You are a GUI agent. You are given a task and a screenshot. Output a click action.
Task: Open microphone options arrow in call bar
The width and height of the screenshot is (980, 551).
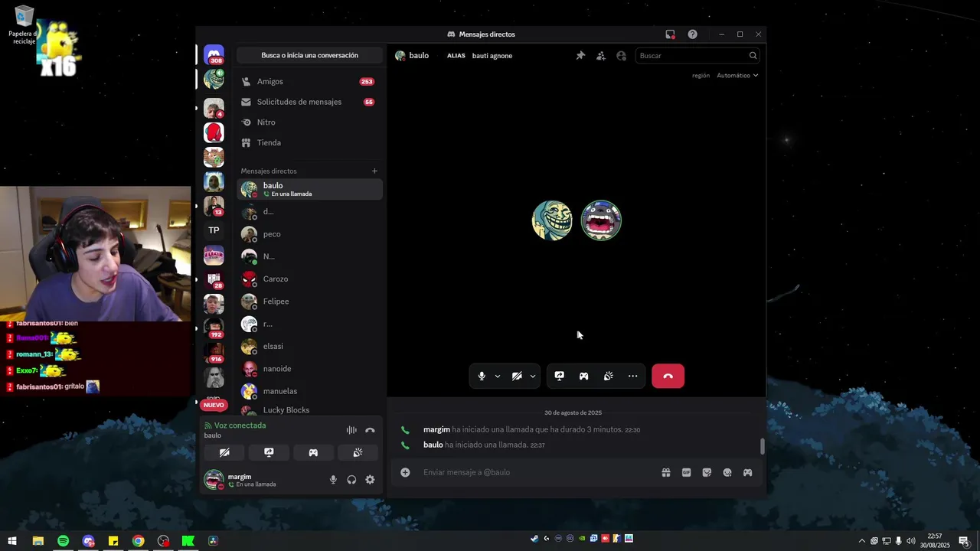coord(498,376)
